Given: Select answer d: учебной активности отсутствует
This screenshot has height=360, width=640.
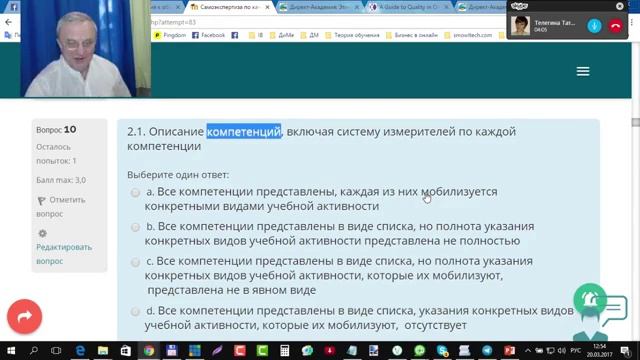Looking at the screenshot, I should coord(135,312).
